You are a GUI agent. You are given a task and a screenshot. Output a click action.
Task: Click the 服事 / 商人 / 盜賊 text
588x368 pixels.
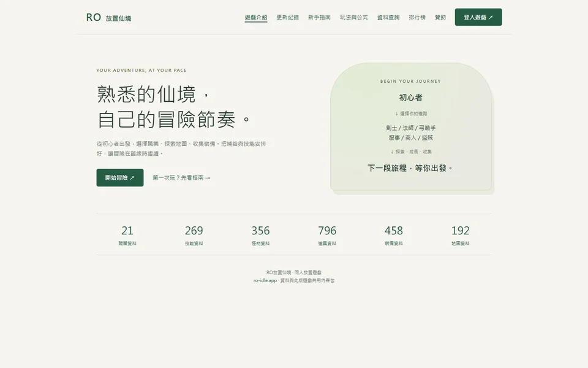[x=410, y=138]
